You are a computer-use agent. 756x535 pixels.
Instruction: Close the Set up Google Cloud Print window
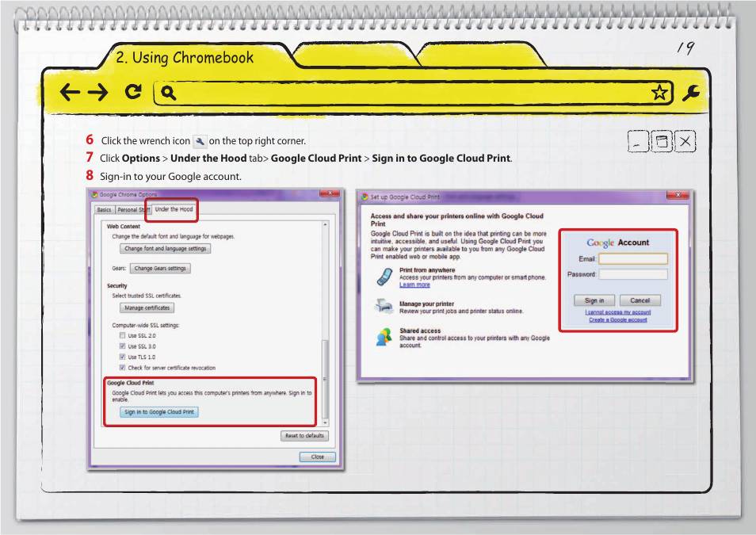(678, 195)
